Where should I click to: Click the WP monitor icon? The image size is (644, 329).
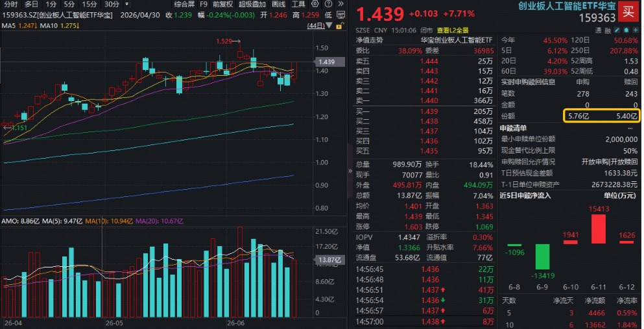[x=340, y=15]
